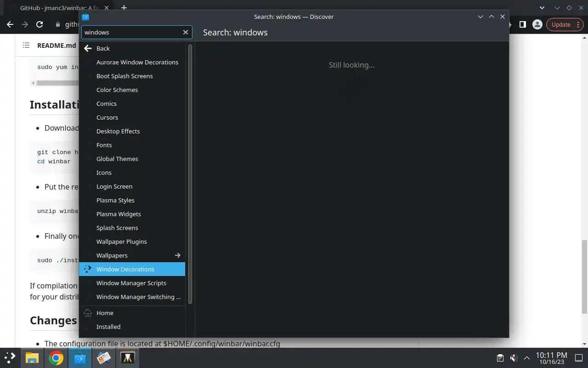Click the Discover sidebar scrollbar
The width and height of the screenshot is (588, 368).
click(190, 173)
